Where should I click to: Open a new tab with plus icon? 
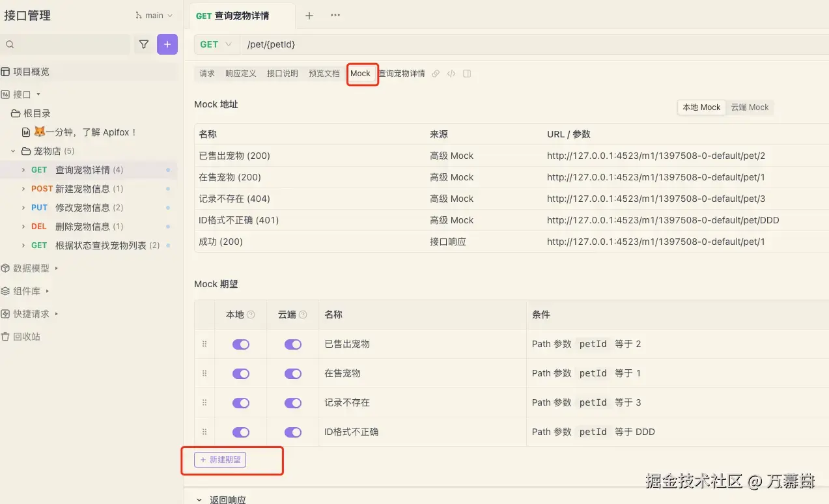pyautogui.click(x=309, y=16)
